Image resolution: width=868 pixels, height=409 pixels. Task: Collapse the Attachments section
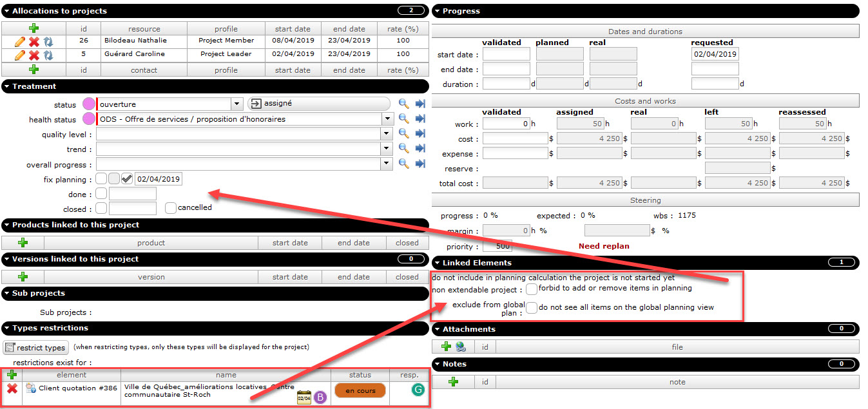click(x=436, y=329)
